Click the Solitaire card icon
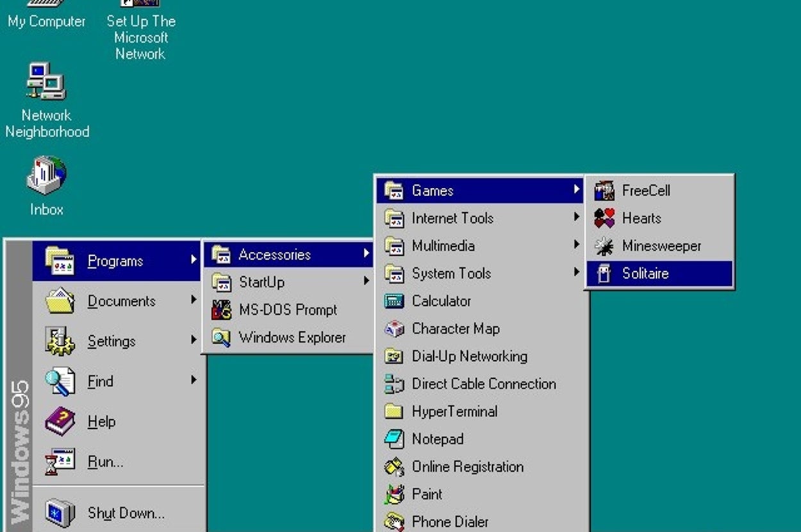 pos(604,274)
